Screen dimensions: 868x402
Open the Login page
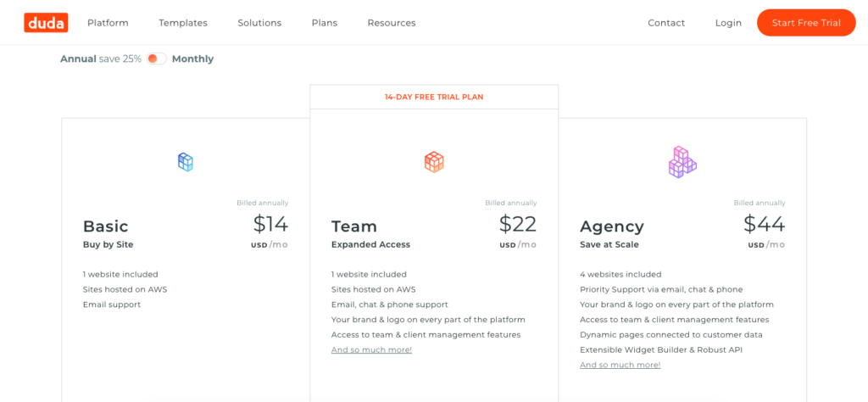728,23
